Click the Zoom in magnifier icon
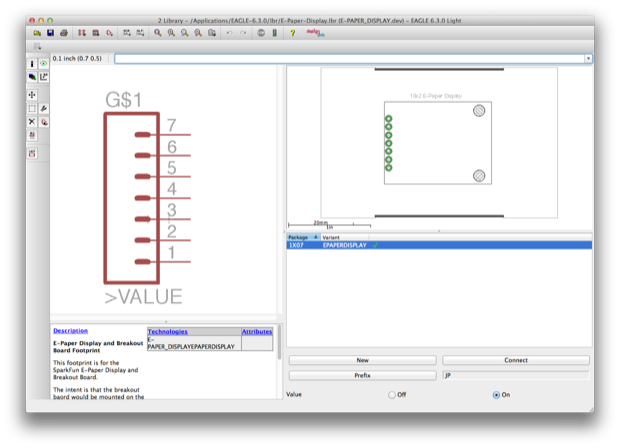This screenshot has width=620, height=448. click(x=171, y=33)
